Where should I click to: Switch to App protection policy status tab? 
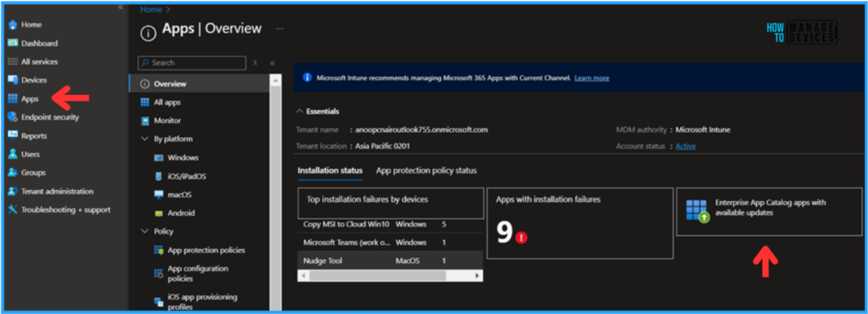point(426,171)
